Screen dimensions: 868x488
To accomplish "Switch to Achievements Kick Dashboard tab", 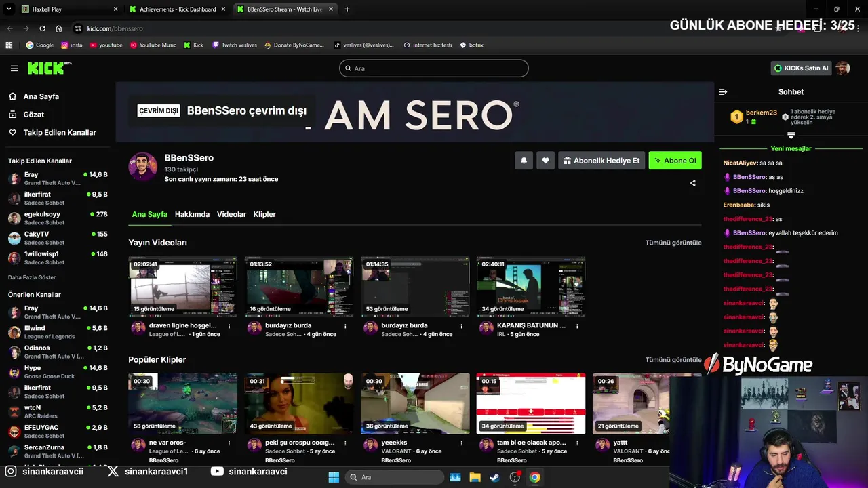I will (178, 9).
